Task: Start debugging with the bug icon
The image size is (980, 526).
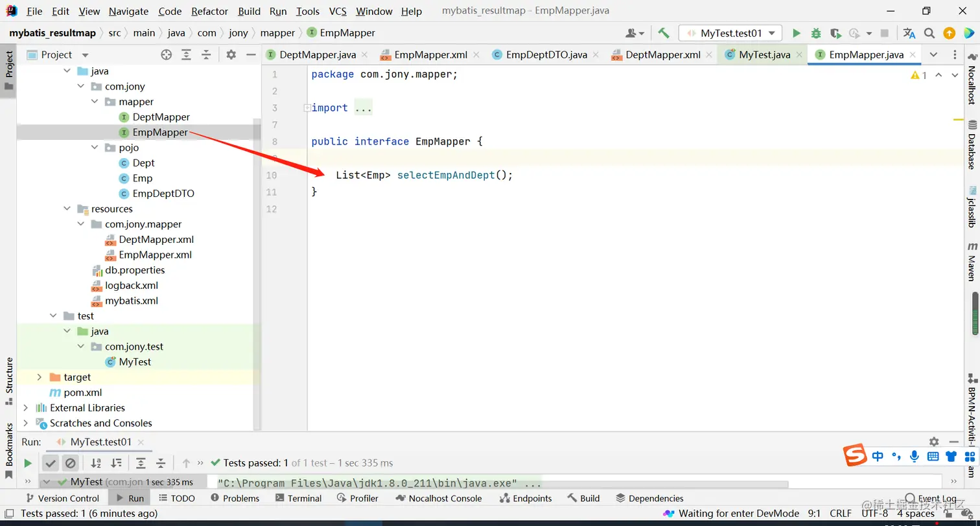Action: [816, 33]
